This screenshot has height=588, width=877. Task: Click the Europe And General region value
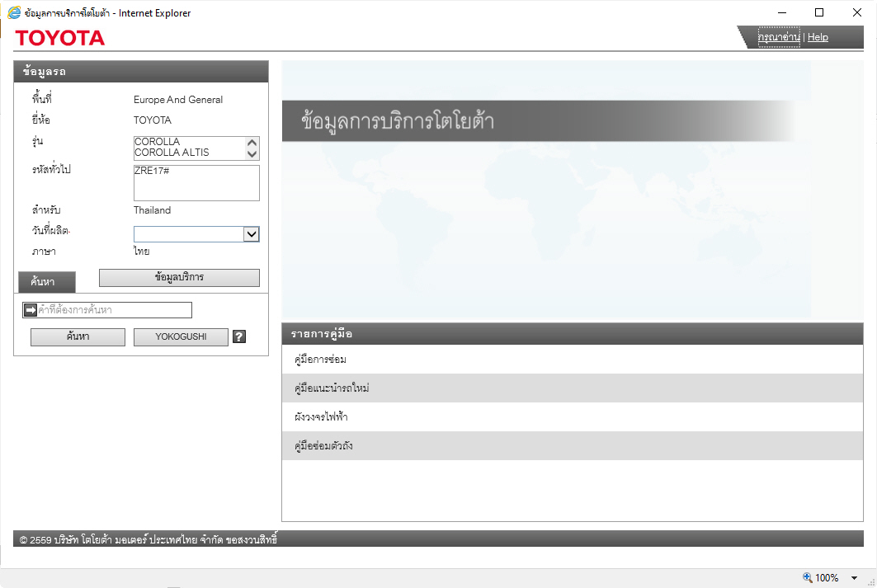tap(178, 100)
